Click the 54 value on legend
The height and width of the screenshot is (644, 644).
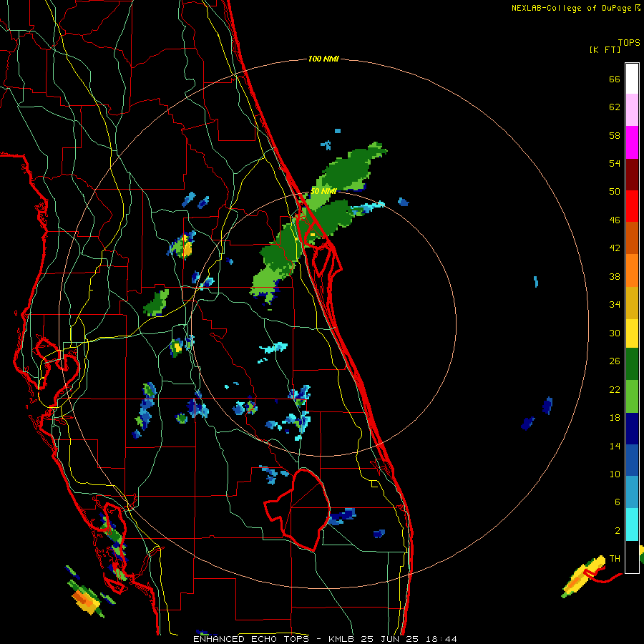pos(615,163)
